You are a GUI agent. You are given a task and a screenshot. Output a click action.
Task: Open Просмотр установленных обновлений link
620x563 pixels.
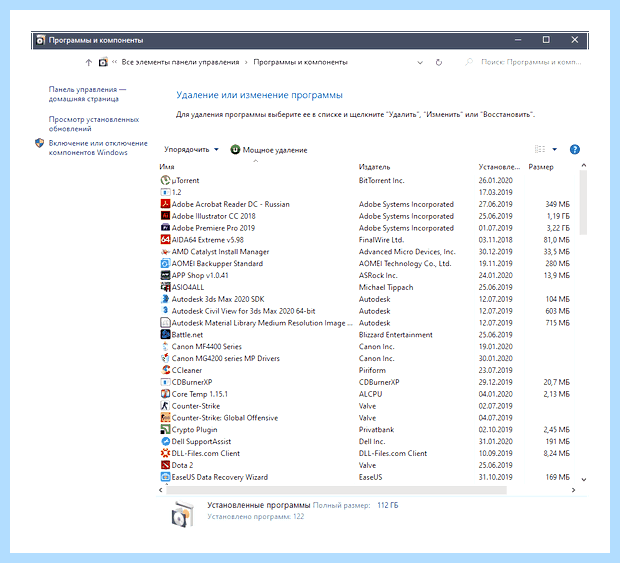94,124
